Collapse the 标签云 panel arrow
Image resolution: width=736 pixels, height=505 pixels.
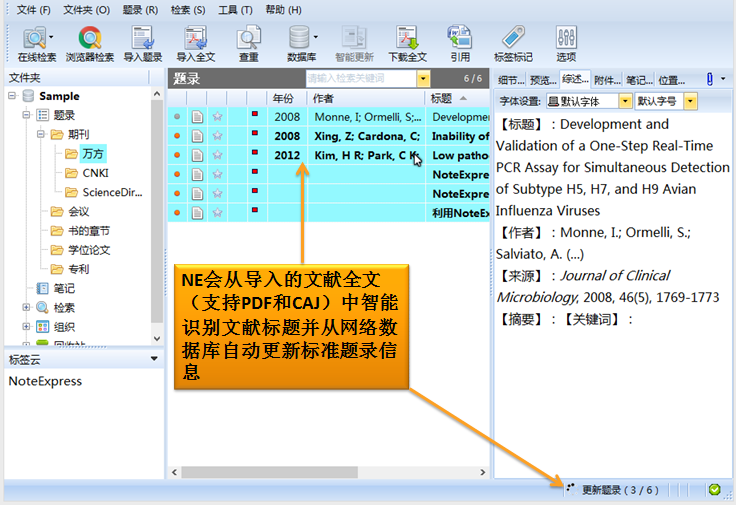154,359
